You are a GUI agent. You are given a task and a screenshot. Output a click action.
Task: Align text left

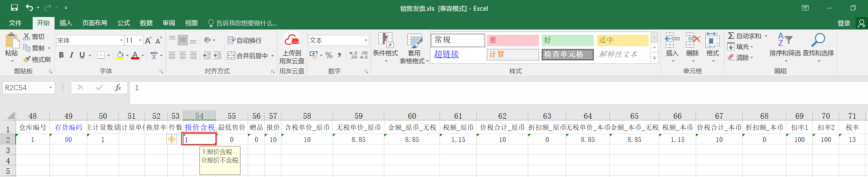click(172, 55)
